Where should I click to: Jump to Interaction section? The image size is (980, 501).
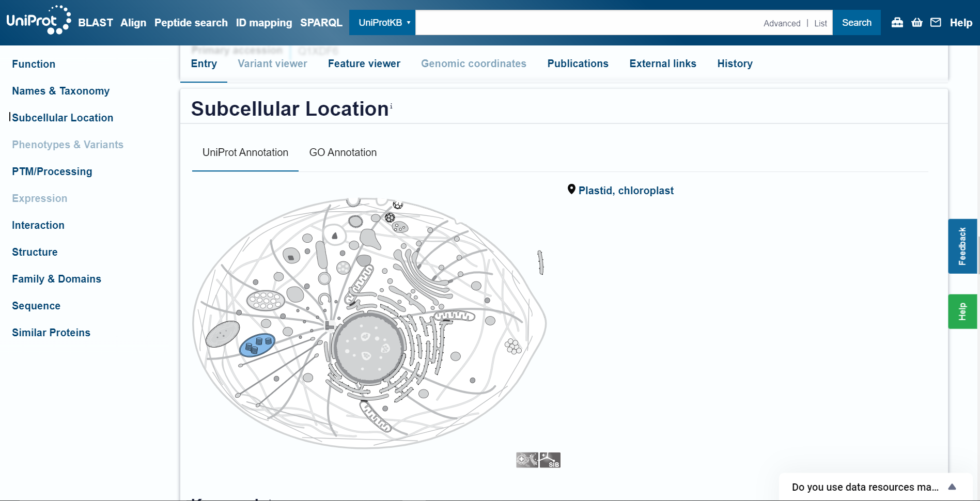point(38,225)
